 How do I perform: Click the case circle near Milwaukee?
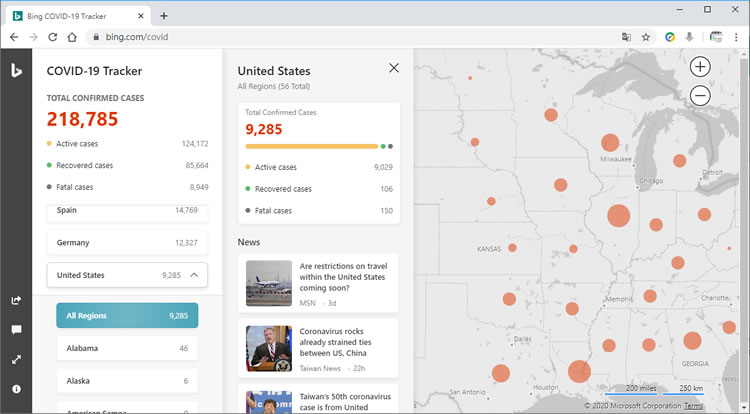coord(610,142)
